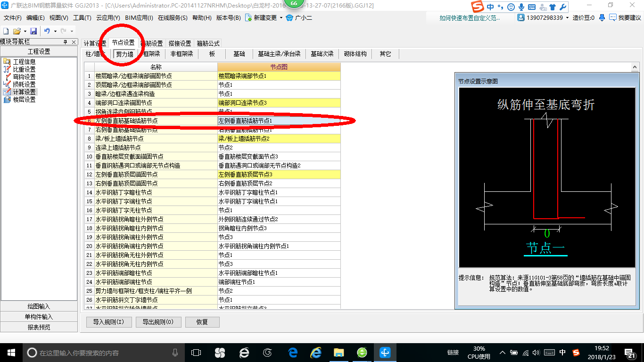The width and height of the screenshot is (644, 362).
Task: Click the 广小二 assistant icon
Action: coord(289,18)
